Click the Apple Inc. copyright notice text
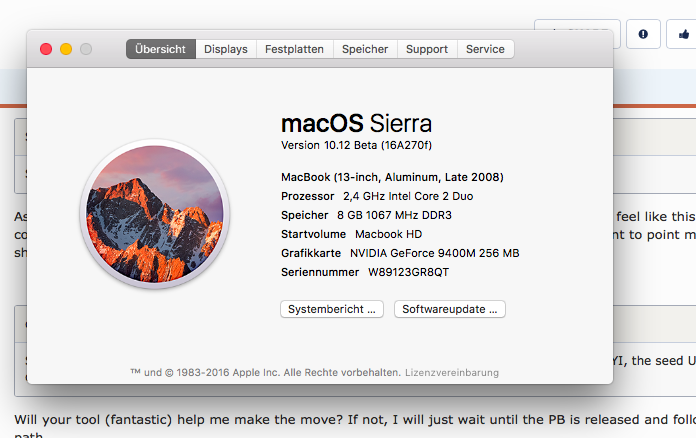This screenshot has width=696, height=438. pyautogui.click(x=265, y=372)
